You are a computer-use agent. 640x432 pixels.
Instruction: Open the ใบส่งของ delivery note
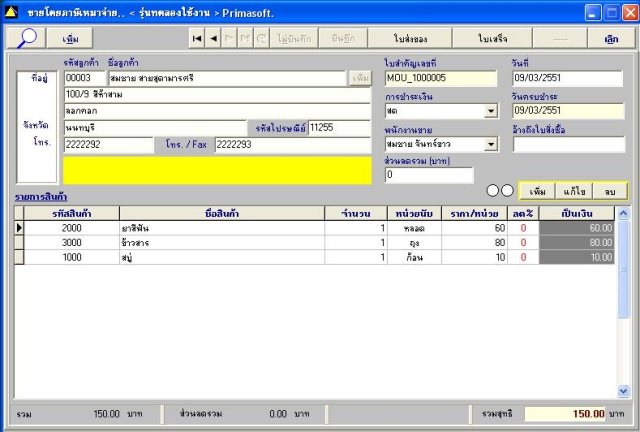point(412,38)
